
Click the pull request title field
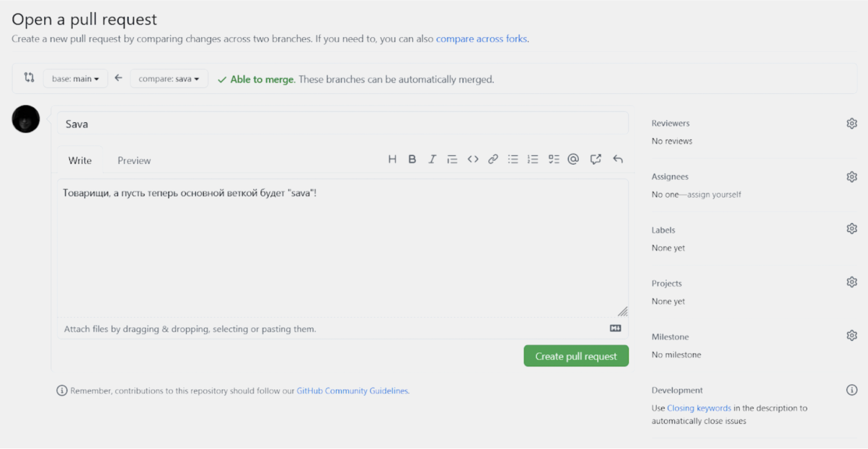point(343,124)
